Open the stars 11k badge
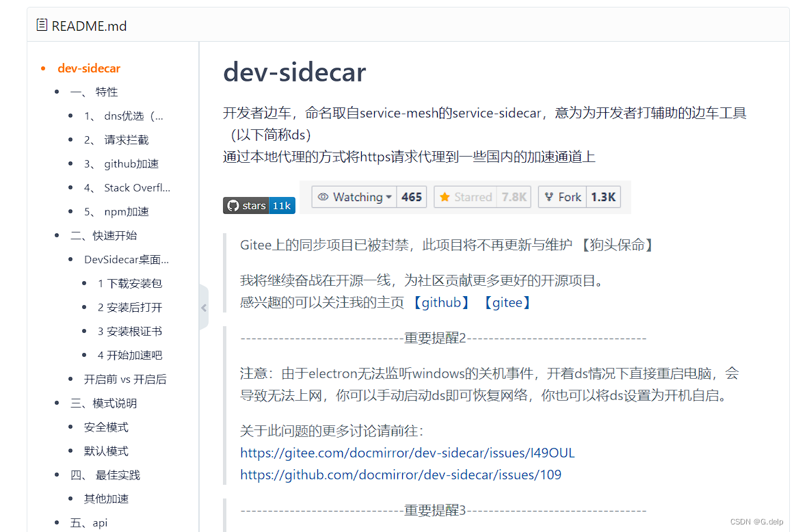 coord(259,206)
